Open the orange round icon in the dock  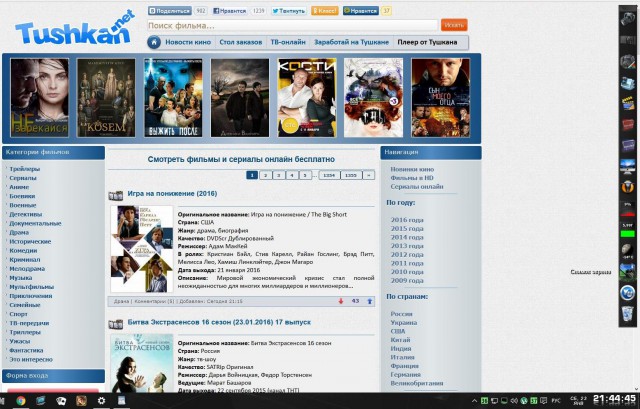coord(627,187)
